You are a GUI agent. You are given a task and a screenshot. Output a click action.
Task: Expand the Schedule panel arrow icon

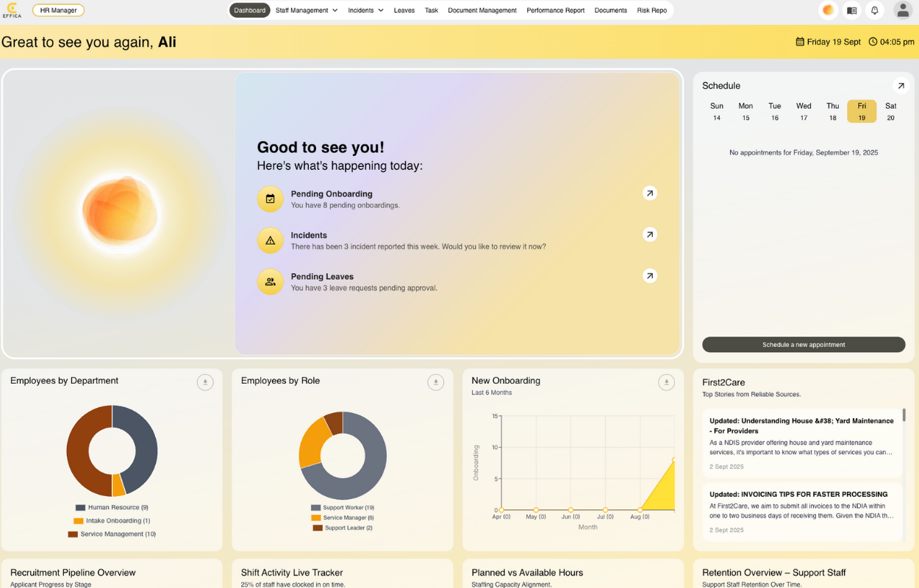(x=901, y=86)
